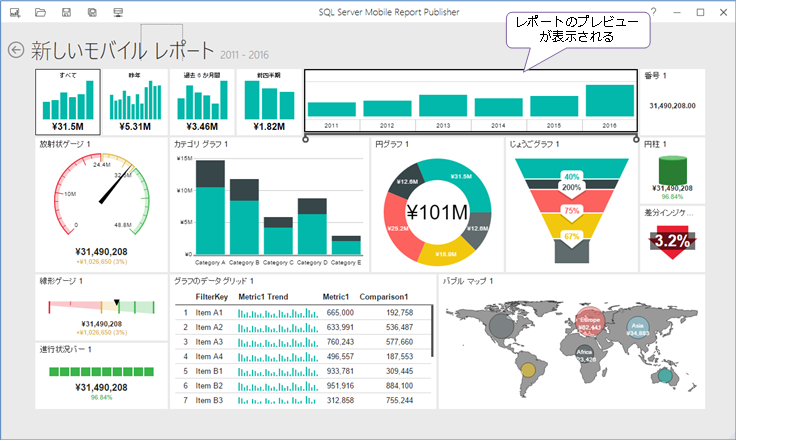Click the teal ¥31.5M donut segment

(461, 177)
